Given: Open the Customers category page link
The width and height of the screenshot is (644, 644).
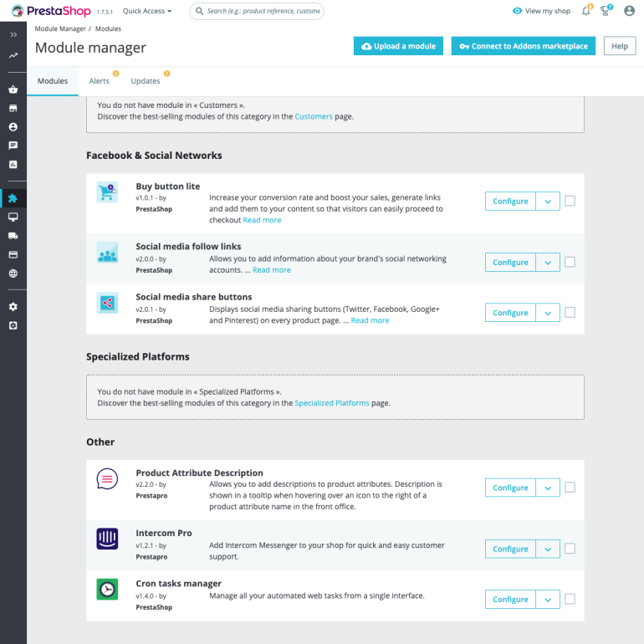Looking at the screenshot, I should 314,116.
